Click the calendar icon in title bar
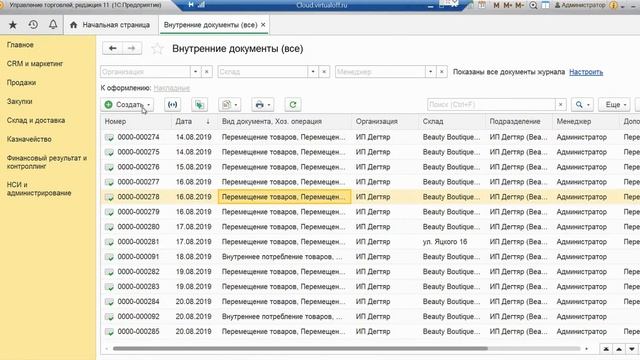The width and height of the screenshot is (640, 360). (x=482, y=5)
